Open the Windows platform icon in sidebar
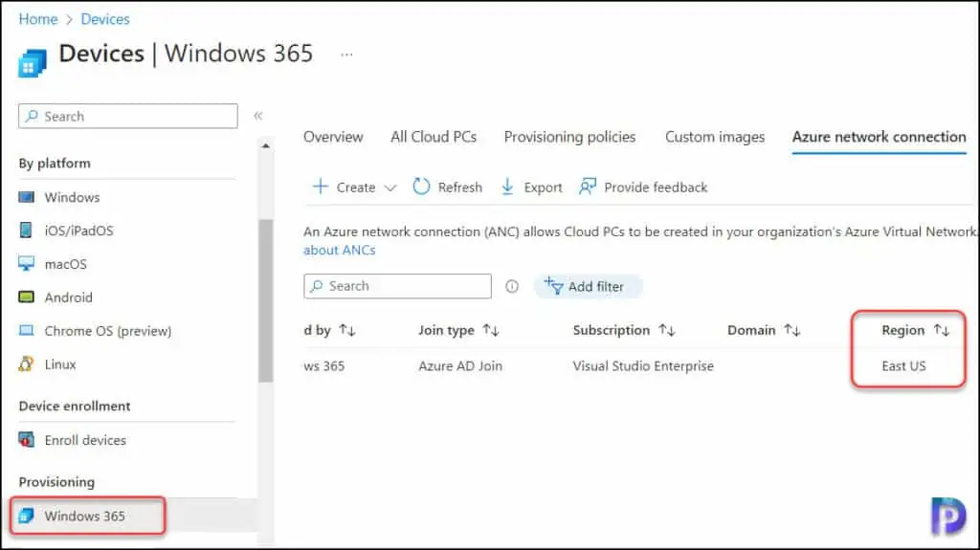Viewport: 980px width, 550px height. [26, 197]
